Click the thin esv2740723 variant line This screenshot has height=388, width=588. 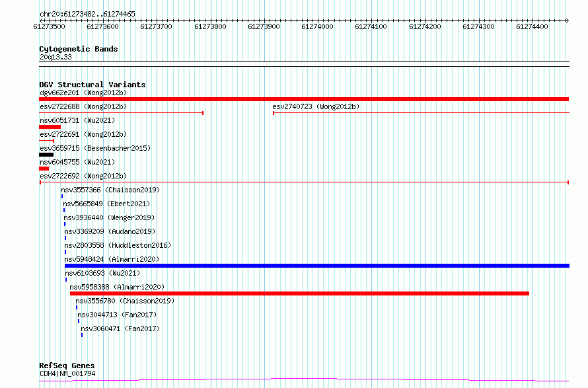tap(421, 113)
